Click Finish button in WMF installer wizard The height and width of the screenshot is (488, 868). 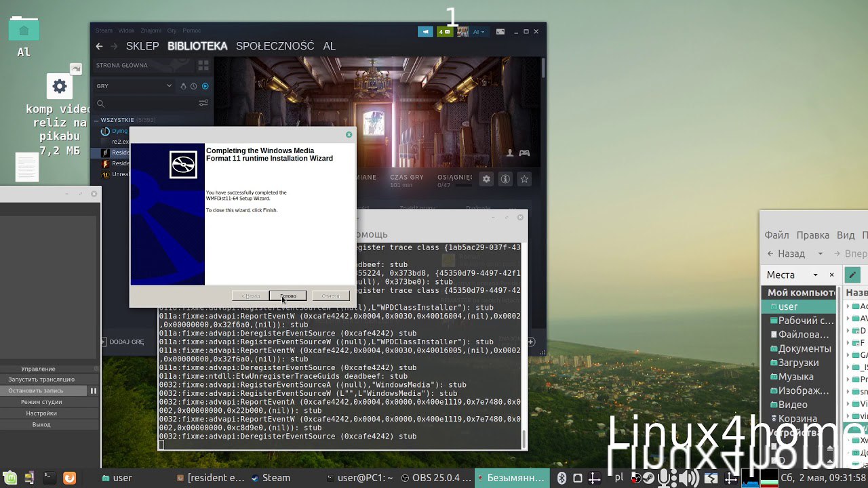(288, 296)
